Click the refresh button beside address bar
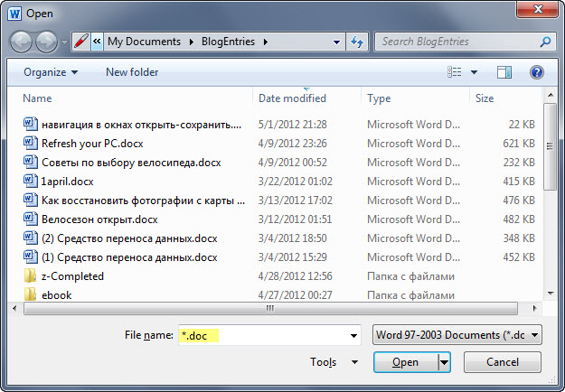 pos(357,42)
